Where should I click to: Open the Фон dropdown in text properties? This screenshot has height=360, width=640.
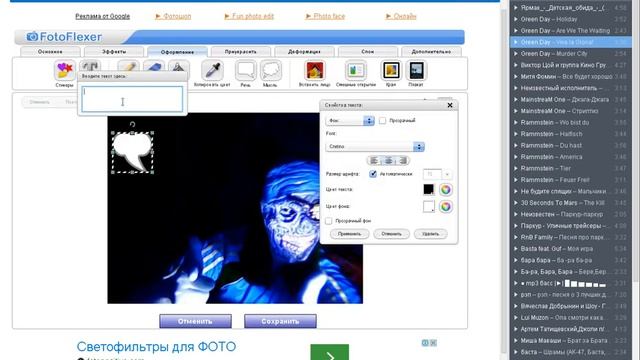coord(350,120)
